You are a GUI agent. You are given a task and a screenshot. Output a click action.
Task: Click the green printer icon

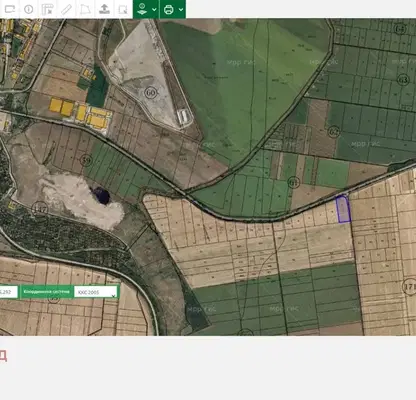(169, 9)
